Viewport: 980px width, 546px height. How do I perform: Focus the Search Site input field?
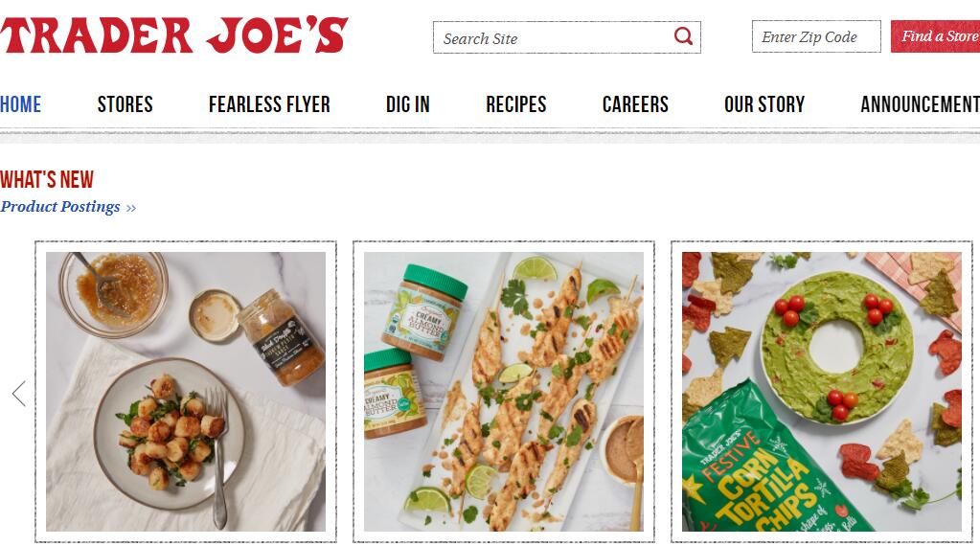click(553, 37)
